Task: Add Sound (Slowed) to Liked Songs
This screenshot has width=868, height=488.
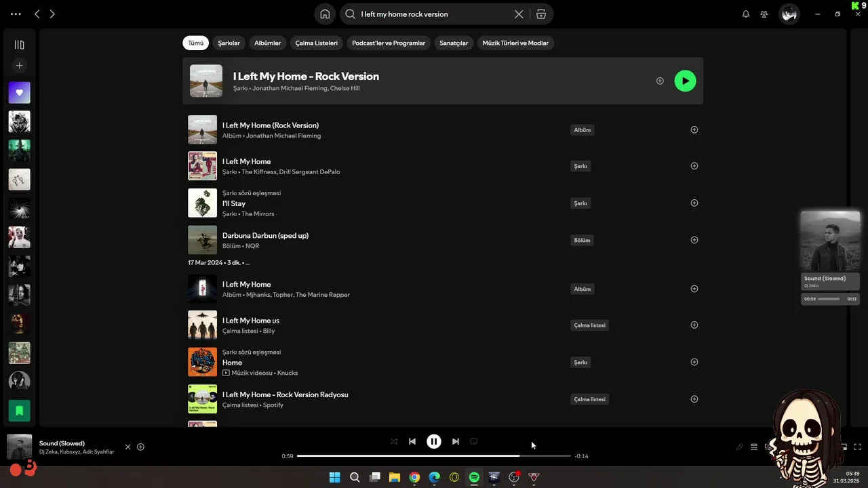Action: tap(140, 447)
